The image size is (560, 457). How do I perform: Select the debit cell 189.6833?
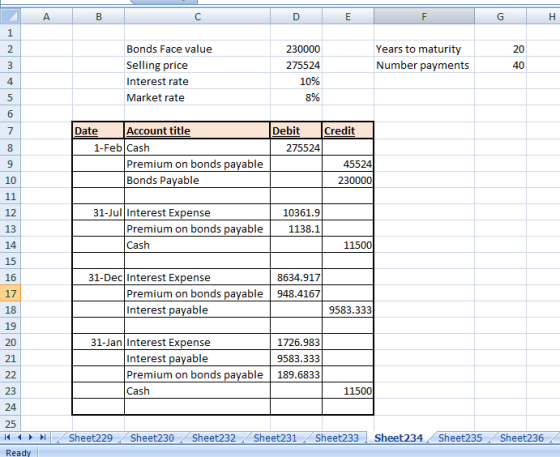(296, 375)
